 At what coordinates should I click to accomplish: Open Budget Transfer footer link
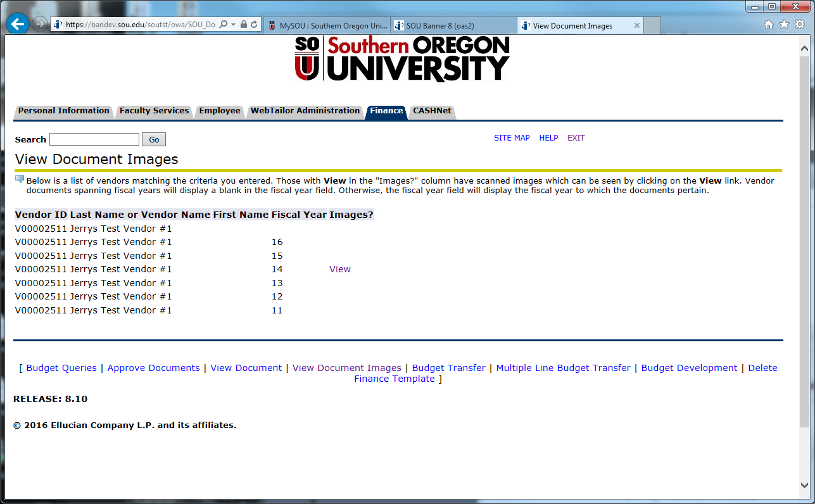[449, 368]
